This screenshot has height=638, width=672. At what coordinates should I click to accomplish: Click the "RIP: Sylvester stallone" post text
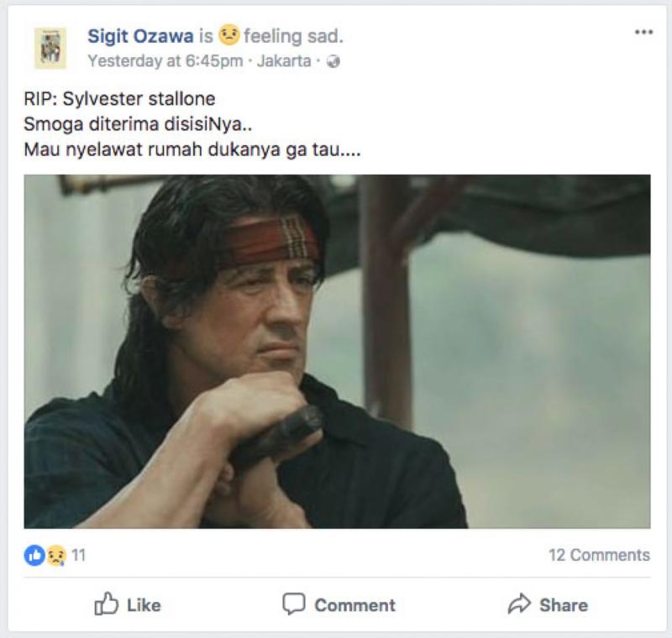tap(119, 99)
